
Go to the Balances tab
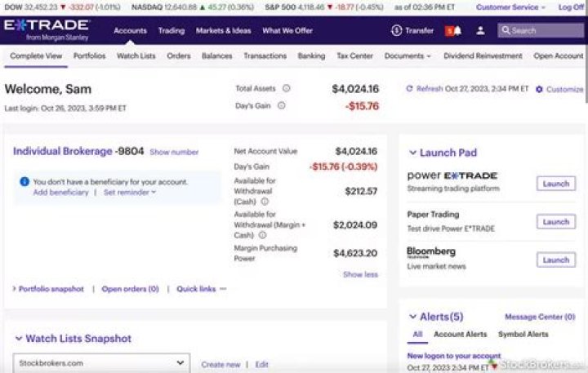coord(216,56)
